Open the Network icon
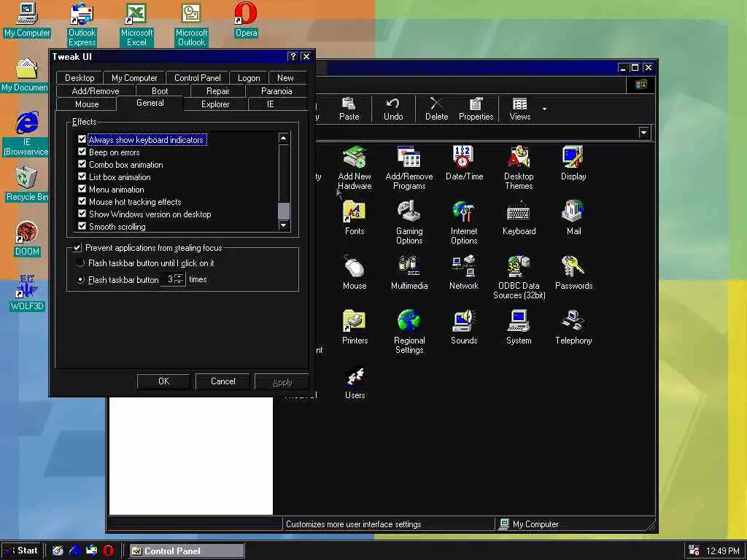The image size is (747, 560). [x=464, y=273]
